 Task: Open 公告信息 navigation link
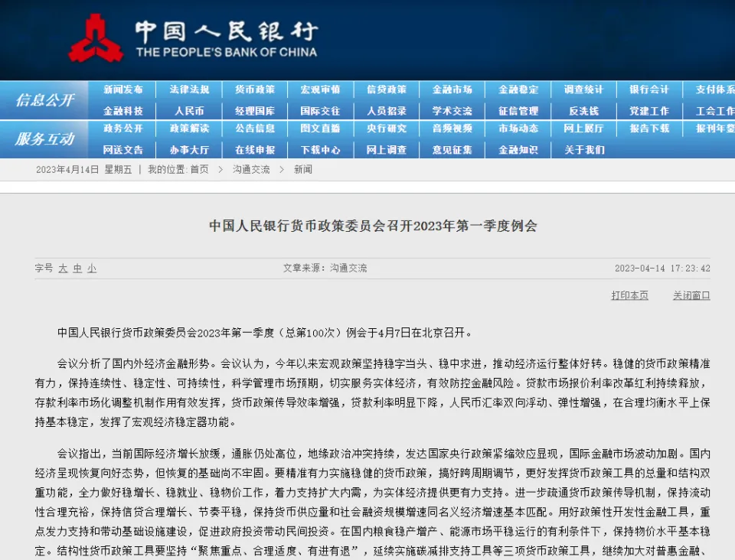click(x=255, y=129)
